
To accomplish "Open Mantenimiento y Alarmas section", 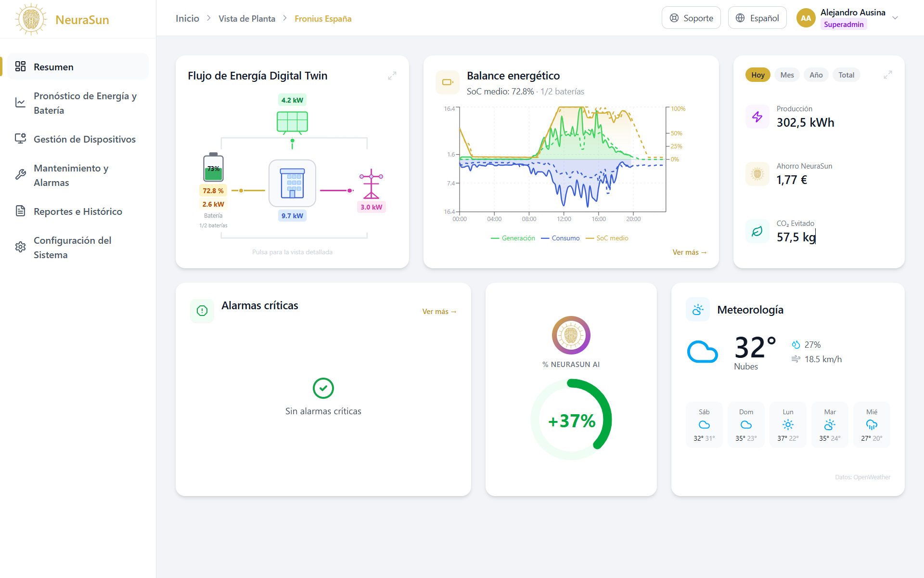I will pos(78,175).
